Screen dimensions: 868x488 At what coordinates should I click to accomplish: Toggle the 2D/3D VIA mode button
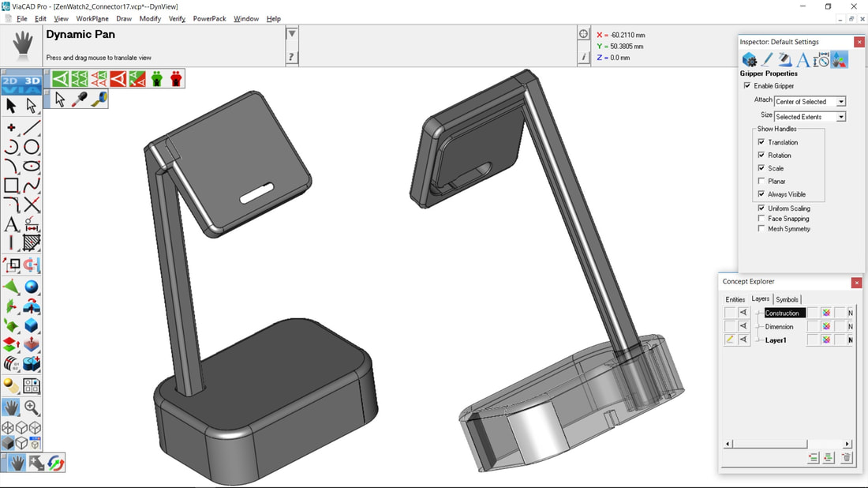(x=21, y=84)
